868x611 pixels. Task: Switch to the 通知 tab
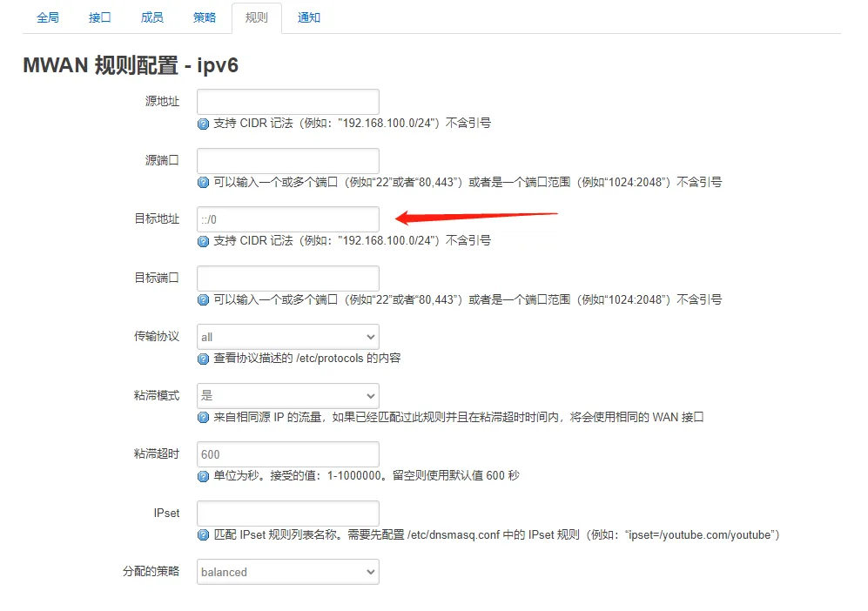[308, 17]
